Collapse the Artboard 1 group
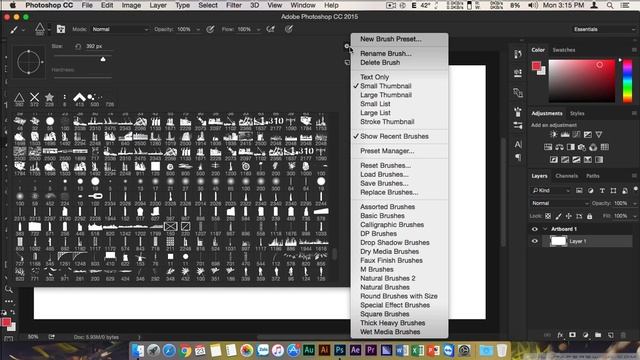 (544, 229)
